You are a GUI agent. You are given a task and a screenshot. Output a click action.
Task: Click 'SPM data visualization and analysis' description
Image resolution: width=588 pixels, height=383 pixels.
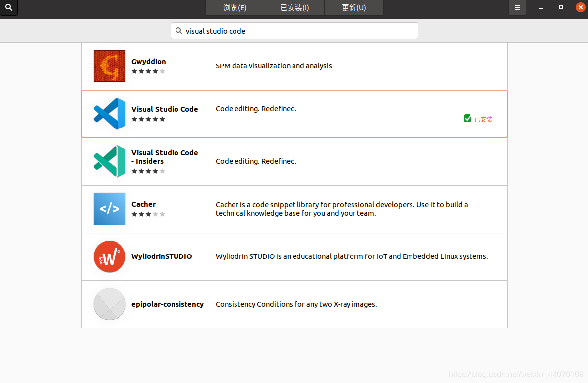[x=274, y=66]
